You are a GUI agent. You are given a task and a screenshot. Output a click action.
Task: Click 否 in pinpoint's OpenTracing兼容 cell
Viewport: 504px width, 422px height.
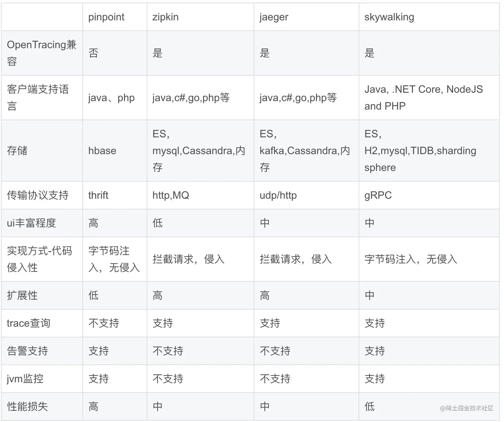[93, 53]
